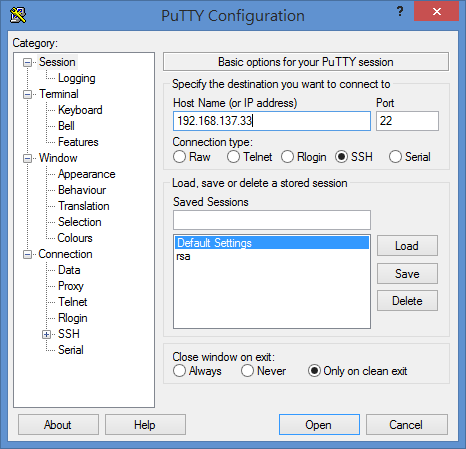Select the rsa saved session

[x=272, y=256]
